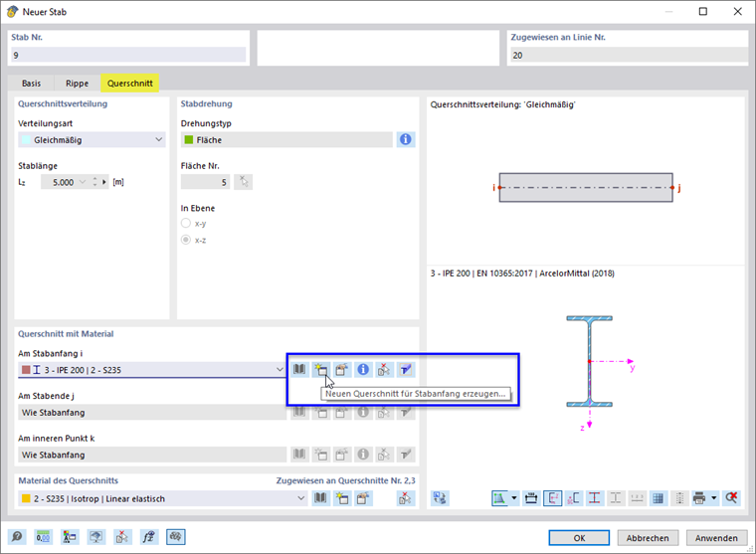Click Stablänge spinner arrows
The image size is (756, 554).
click(x=94, y=182)
